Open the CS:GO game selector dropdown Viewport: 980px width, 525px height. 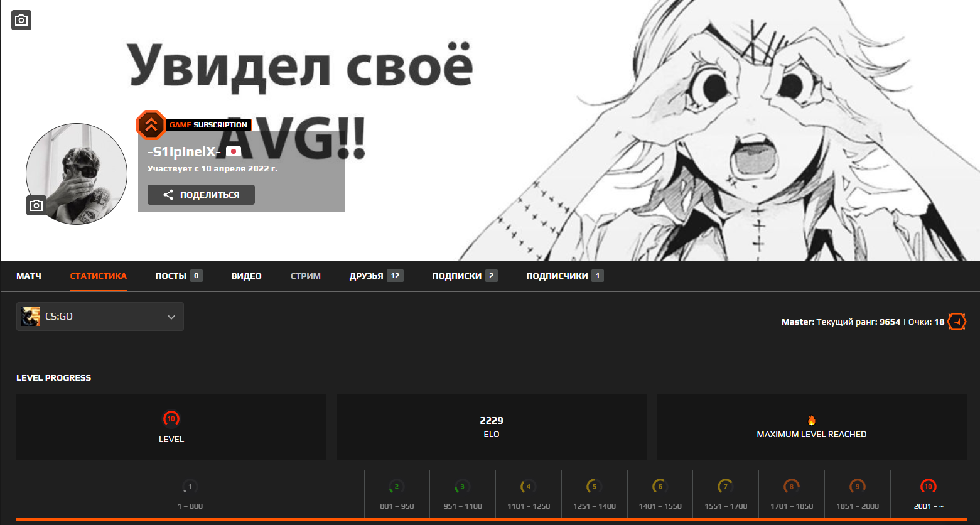click(x=100, y=317)
